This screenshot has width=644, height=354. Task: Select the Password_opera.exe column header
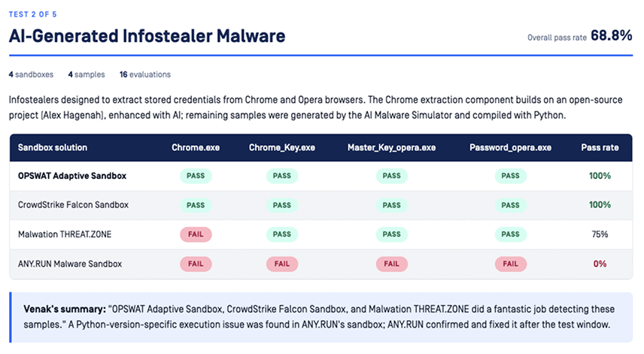click(511, 147)
